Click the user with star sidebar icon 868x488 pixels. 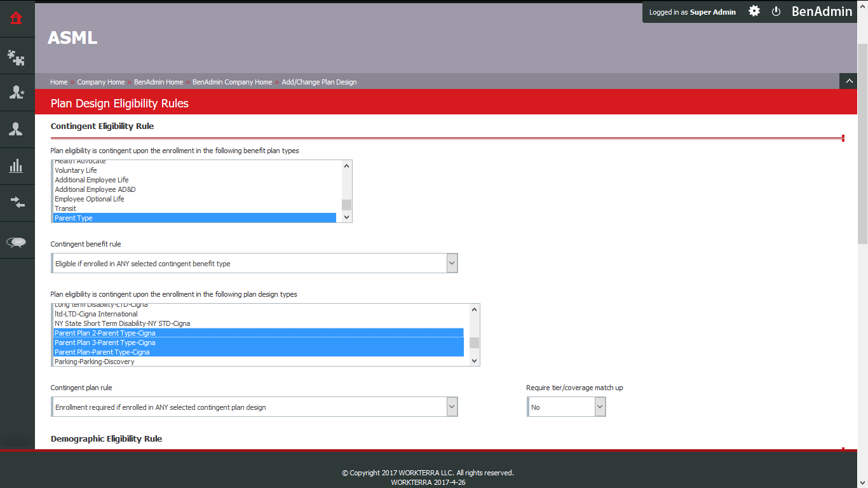(17, 93)
